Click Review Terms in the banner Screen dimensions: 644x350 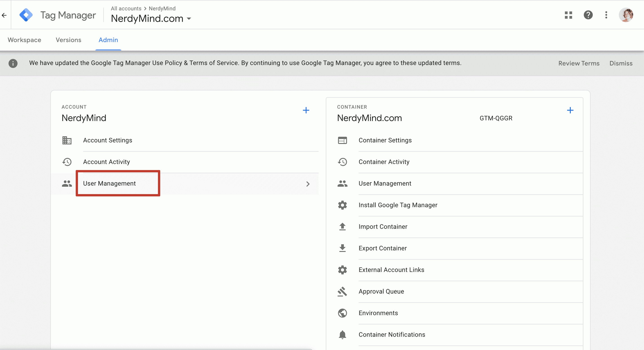coord(579,63)
